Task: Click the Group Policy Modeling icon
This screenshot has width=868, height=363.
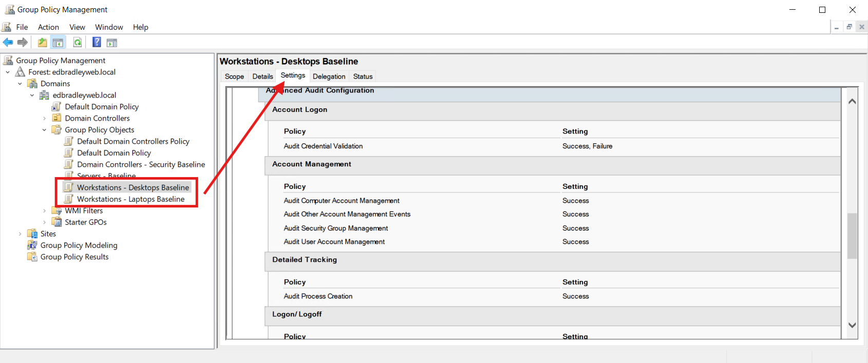Action: click(32, 245)
